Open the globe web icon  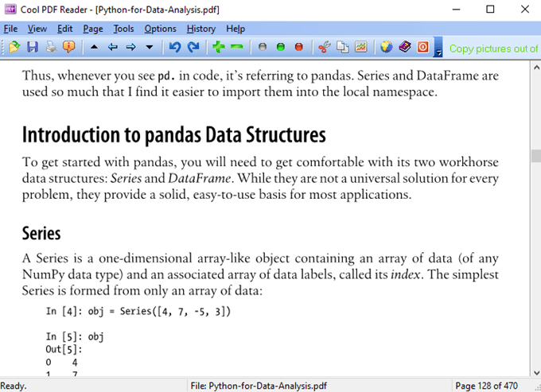[387, 47]
